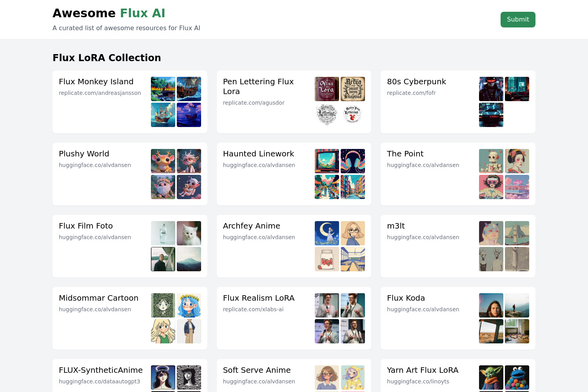This screenshot has width=588, height=392.
Task: Open the 80s Cyberpunk card title
Action: (x=416, y=82)
